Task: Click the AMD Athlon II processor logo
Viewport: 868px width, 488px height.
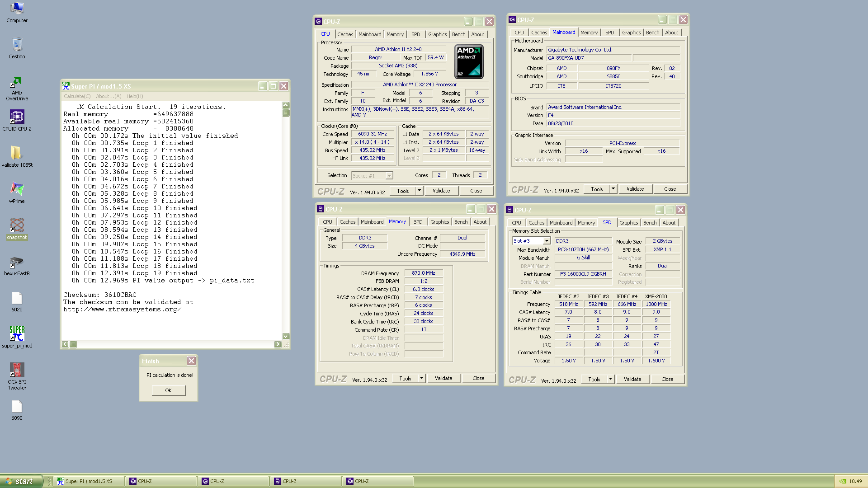Action: [x=469, y=61]
